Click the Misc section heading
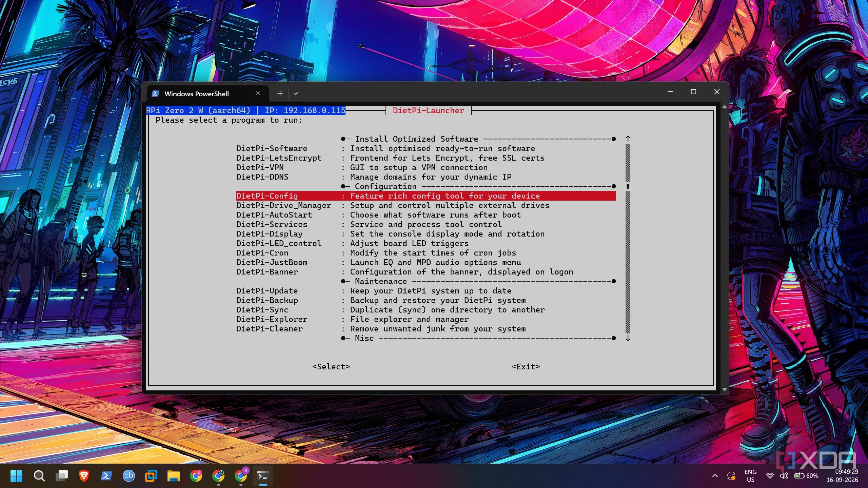 [364, 338]
